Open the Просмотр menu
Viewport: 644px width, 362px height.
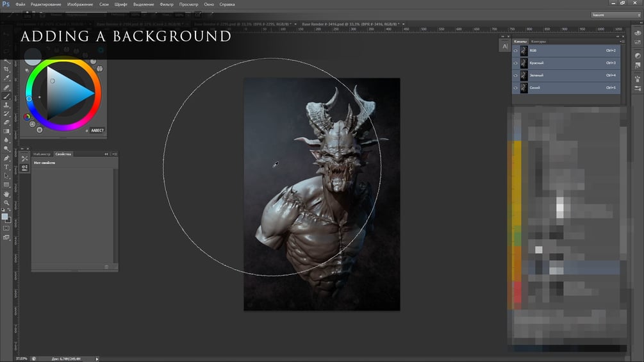click(x=188, y=4)
